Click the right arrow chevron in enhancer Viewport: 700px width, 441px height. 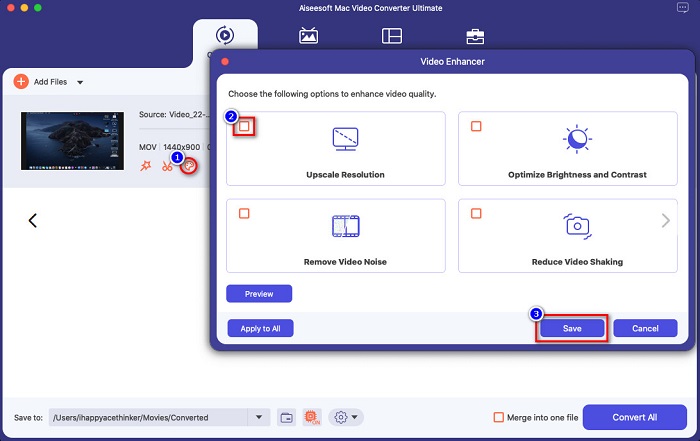click(666, 220)
